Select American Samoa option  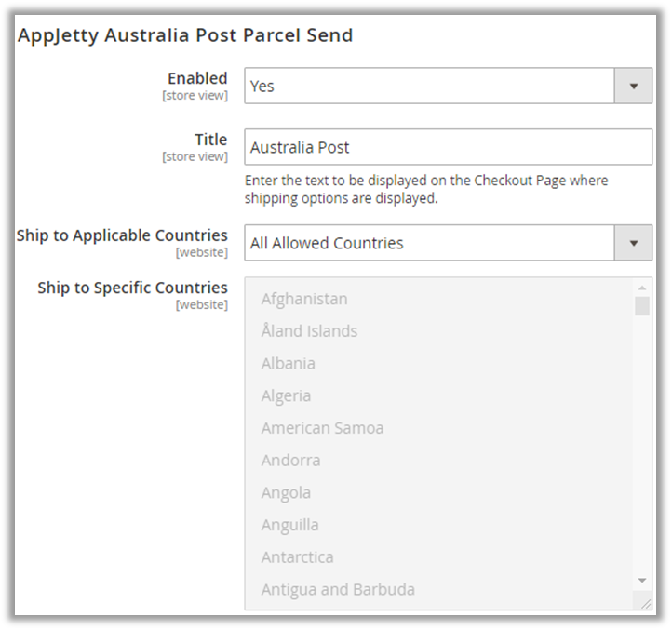[x=322, y=428]
